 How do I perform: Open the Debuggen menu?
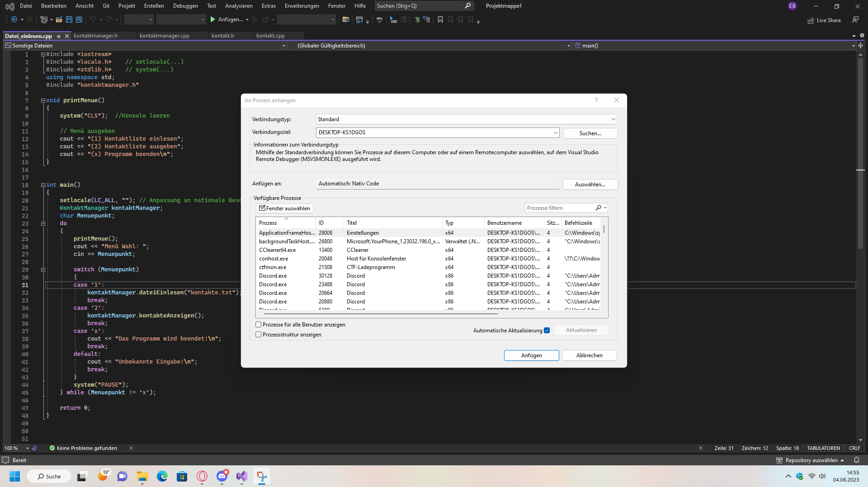tap(185, 6)
